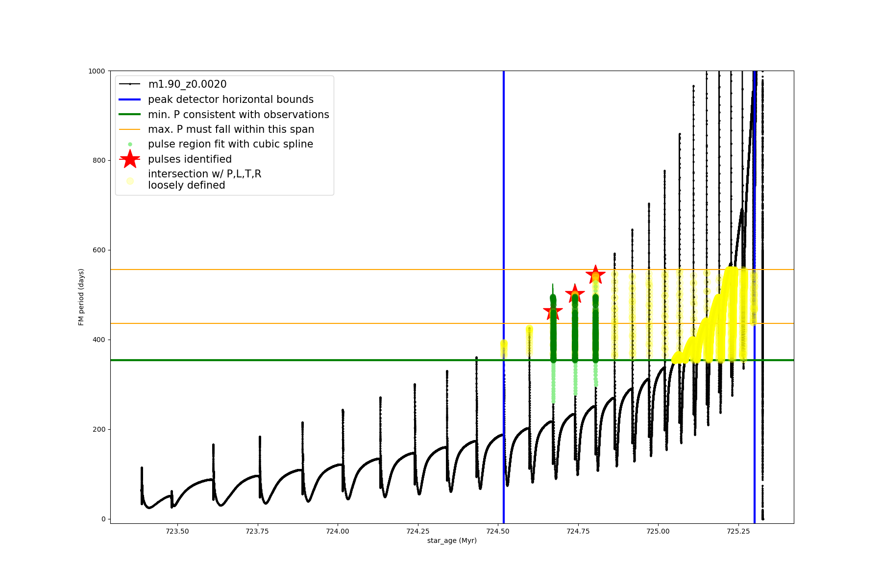Click the pale yellow circle in the legend
Viewport: 882px width, 588px height.
130,181
